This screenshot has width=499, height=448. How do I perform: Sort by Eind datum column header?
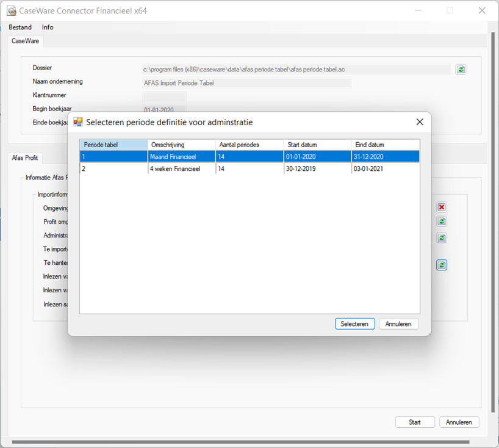click(x=386, y=145)
